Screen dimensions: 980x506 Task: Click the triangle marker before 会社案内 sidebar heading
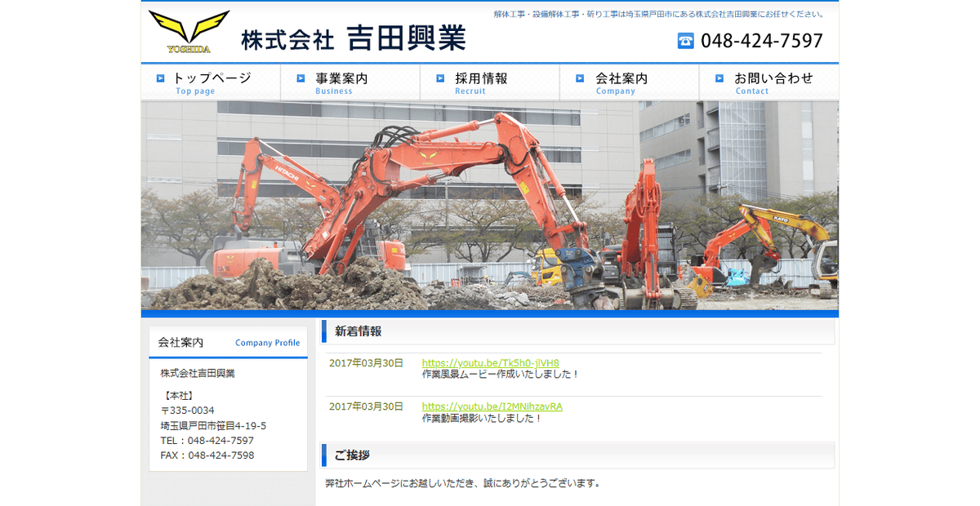[x=154, y=342]
